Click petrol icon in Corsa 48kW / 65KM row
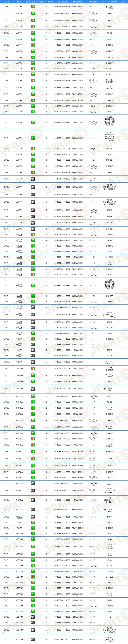 (33, 414)
